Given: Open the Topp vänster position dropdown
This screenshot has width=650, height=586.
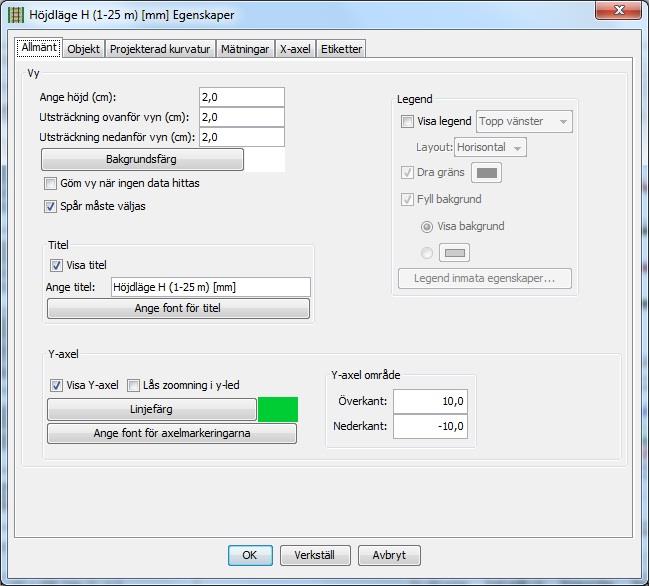Looking at the screenshot, I should point(524,121).
